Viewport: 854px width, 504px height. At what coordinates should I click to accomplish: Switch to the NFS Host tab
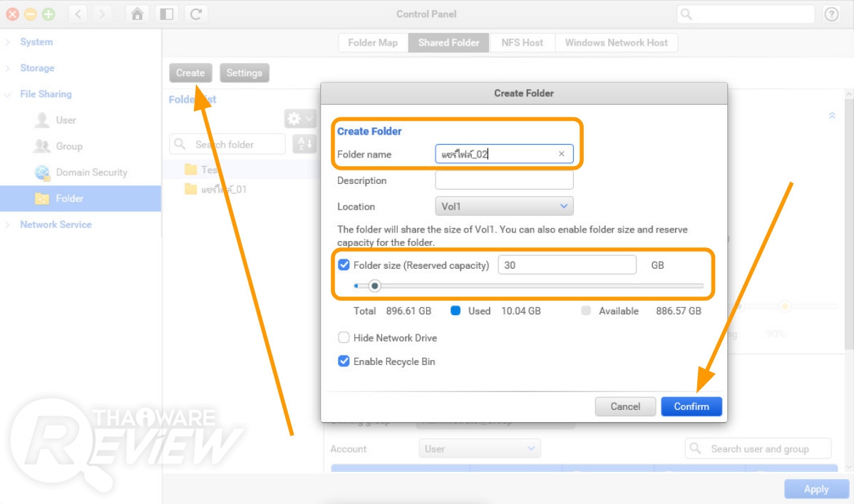pyautogui.click(x=522, y=43)
